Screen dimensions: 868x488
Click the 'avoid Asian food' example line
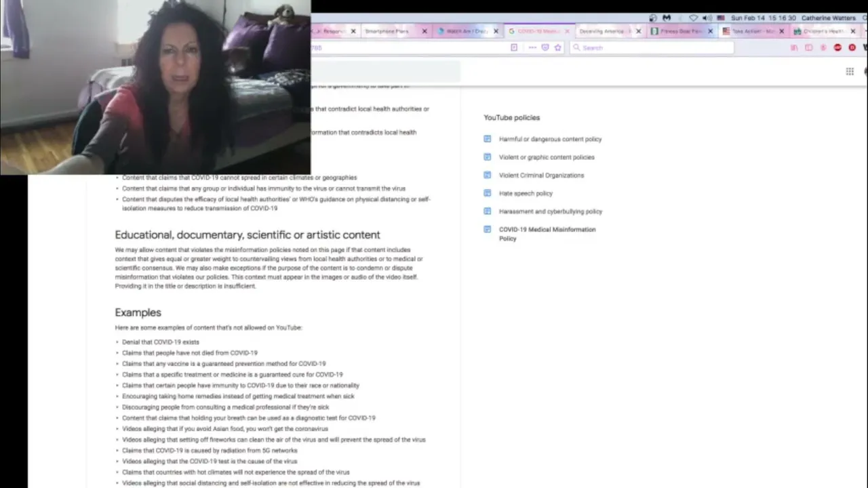point(225,429)
